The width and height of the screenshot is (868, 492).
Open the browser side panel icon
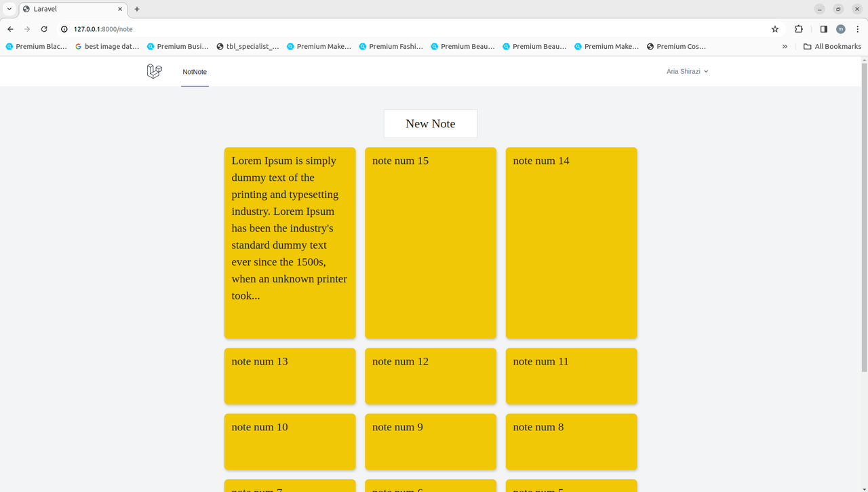click(x=823, y=29)
